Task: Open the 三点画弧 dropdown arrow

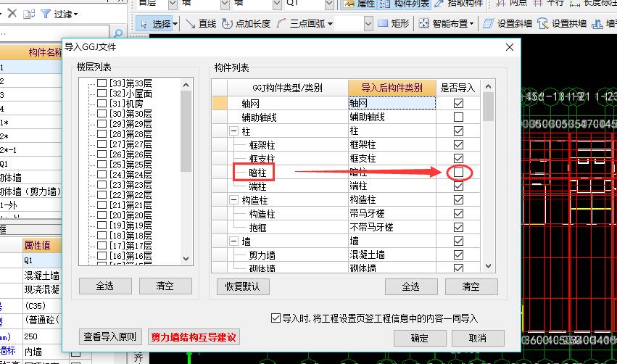Action: point(330,24)
